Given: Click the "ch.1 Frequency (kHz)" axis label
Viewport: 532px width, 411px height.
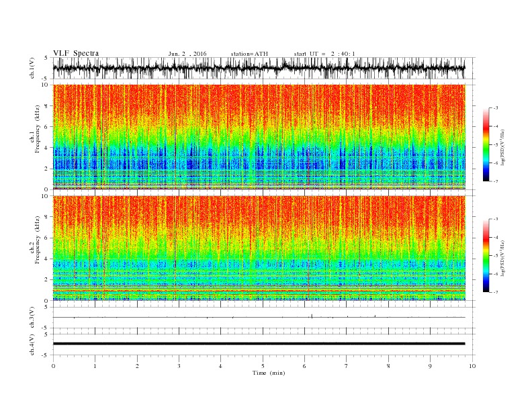Looking at the screenshot, I should click(35, 129).
